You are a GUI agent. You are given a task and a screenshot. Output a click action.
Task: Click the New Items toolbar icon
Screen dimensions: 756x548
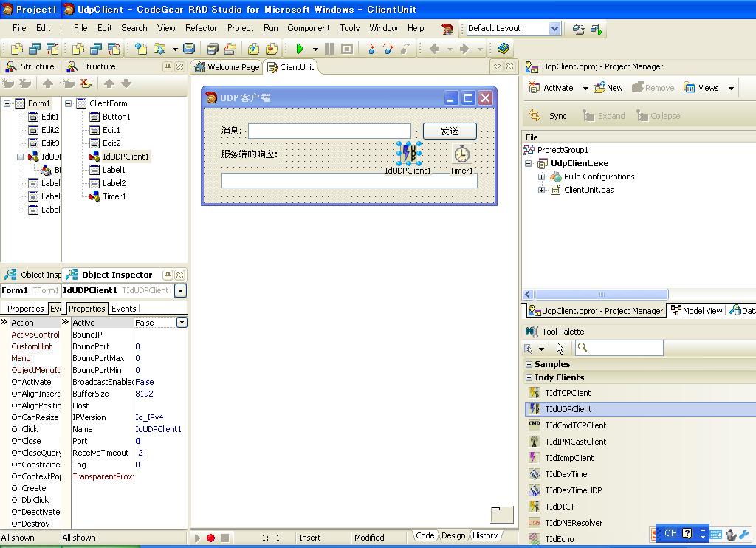coord(140,49)
